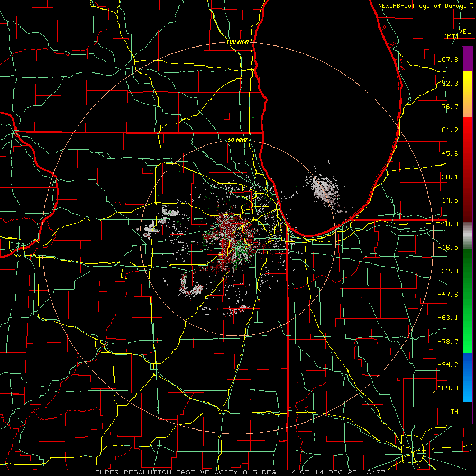The width and height of the screenshot is (476, 476).
Task: Click the -109.8 velocity scale value
Action: 446,388
